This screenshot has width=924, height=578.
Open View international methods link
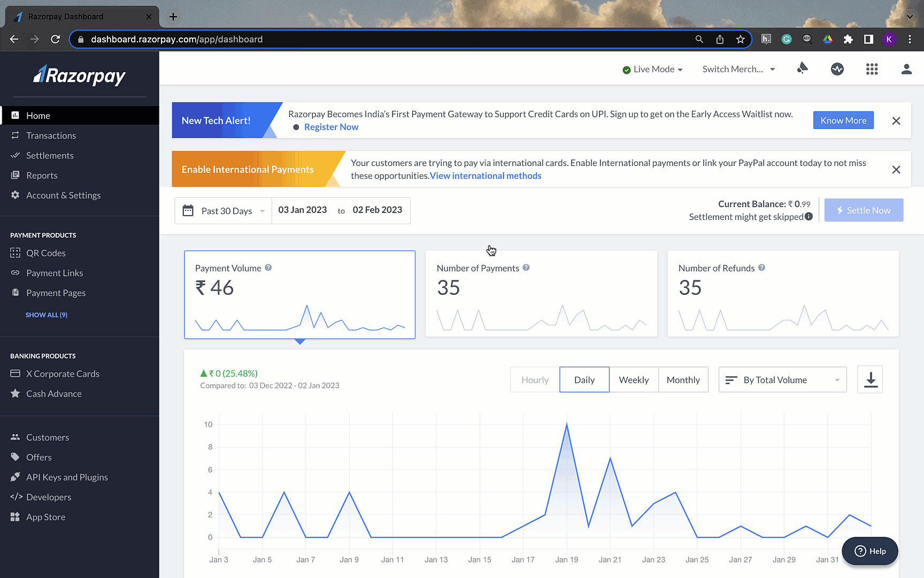tap(486, 176)
